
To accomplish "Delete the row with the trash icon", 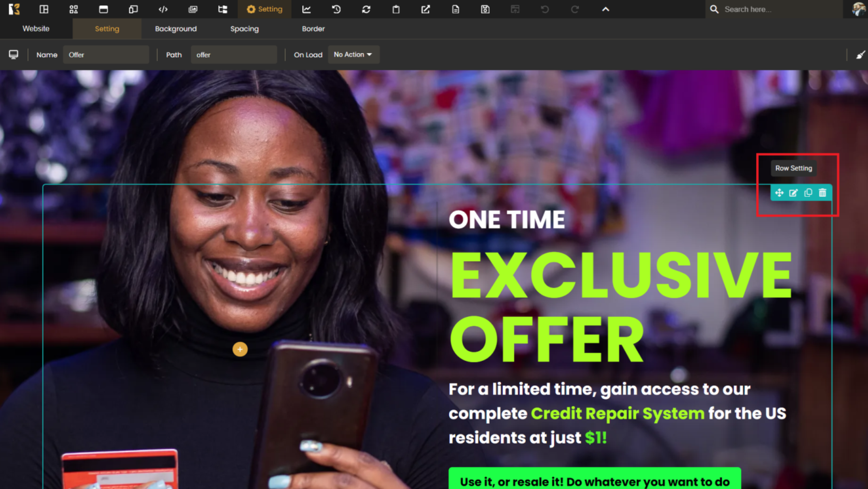I will point(823,193).
